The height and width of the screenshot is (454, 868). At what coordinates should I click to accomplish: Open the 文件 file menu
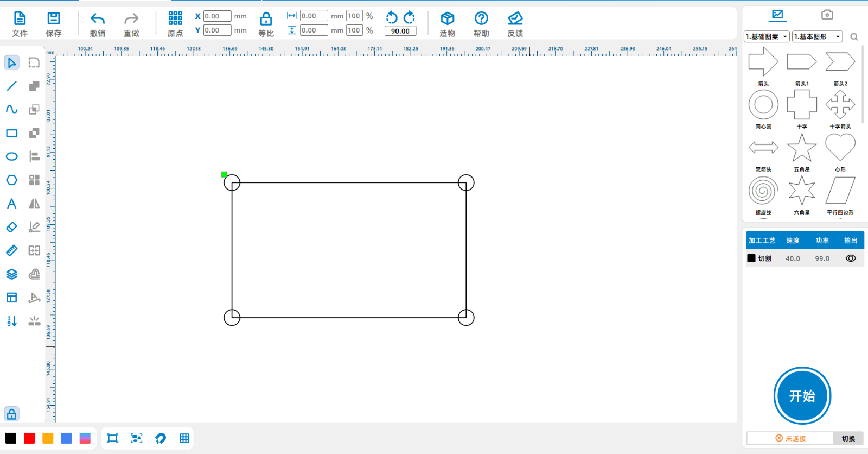[x=20, y=24]
